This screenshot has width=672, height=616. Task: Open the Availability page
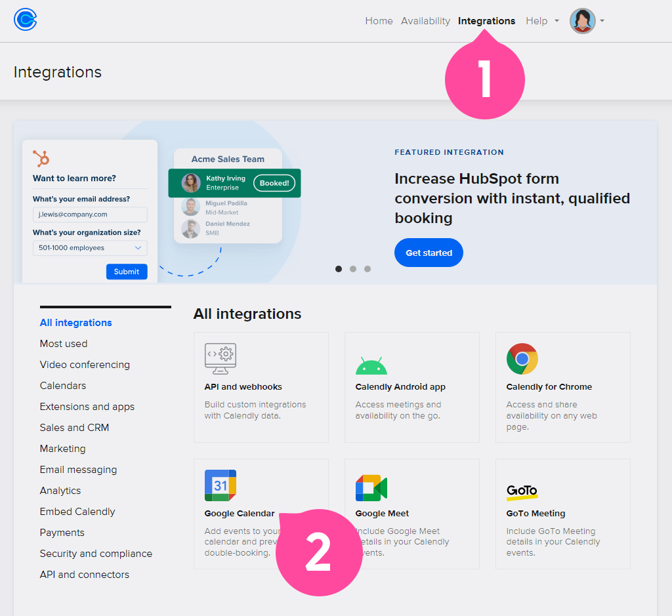tap(425, 20)
